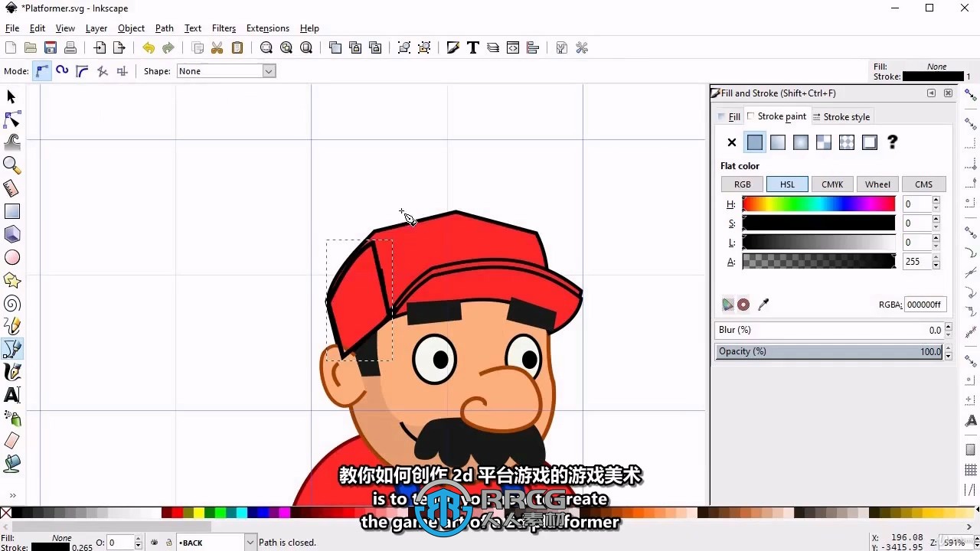This screenshot has width=980, height=551.
Task: Select Radial gradient paint type
Action: (x=801, y=142)
